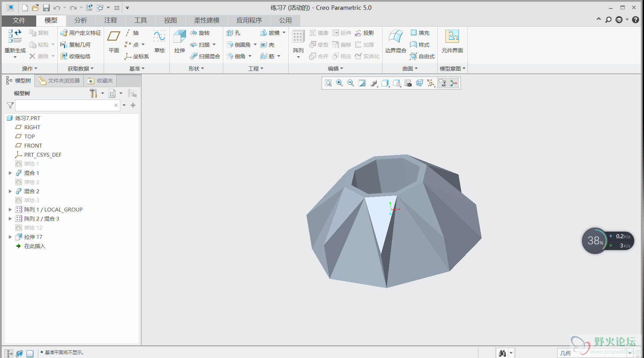Switch to the 柔性建模 ribbon tab
This screenshot has width=644, height=358.
tap(207, 20)
